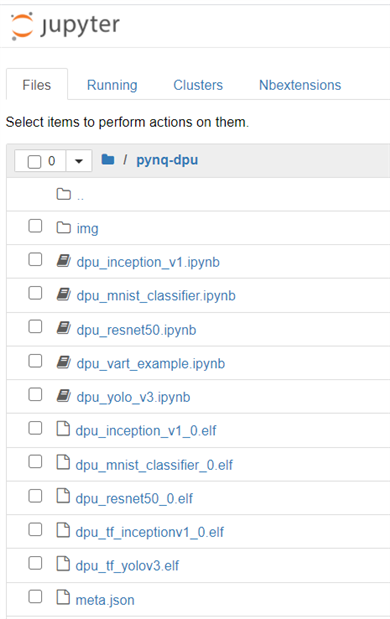390x619 pixels.
Task: Go to the Clusters tab
Action: [198, 85]
